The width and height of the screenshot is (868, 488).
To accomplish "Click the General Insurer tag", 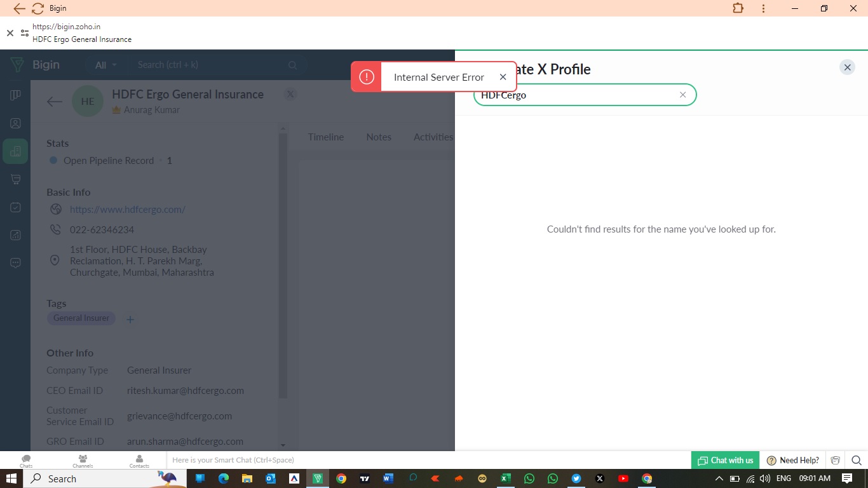I will (x=81, y=318).
